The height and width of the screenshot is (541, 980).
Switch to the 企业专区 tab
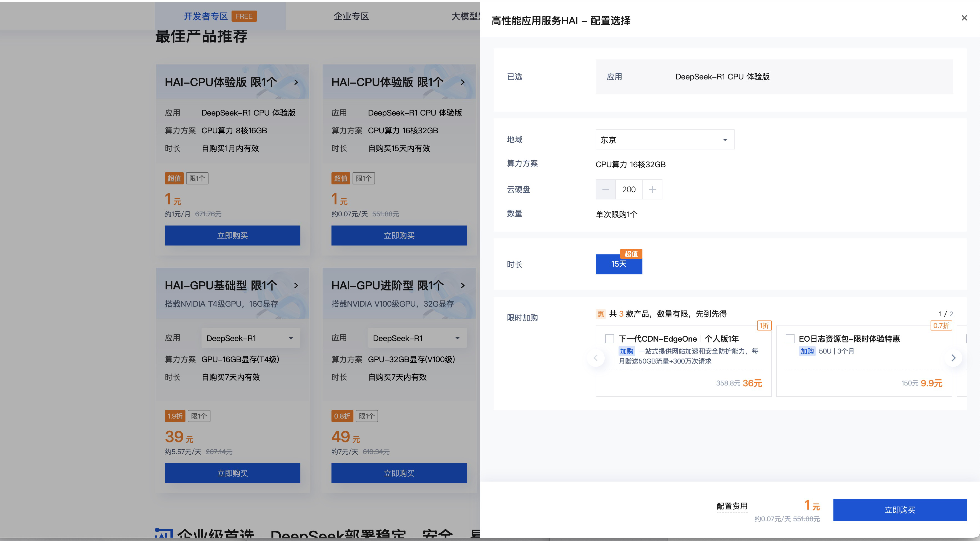pyautogui.click(x=351, y=16)
